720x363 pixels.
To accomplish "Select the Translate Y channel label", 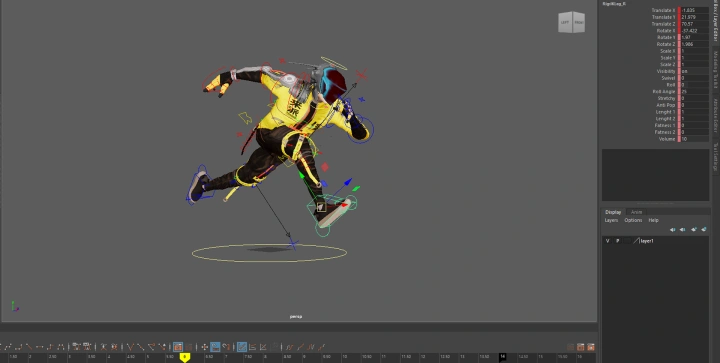I will pyautogui.click(x=663, y=17).
